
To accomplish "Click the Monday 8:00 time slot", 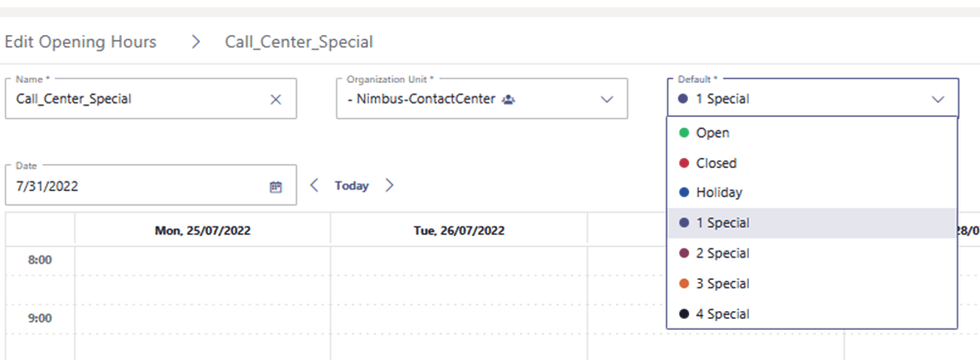I will pos(202,260).
